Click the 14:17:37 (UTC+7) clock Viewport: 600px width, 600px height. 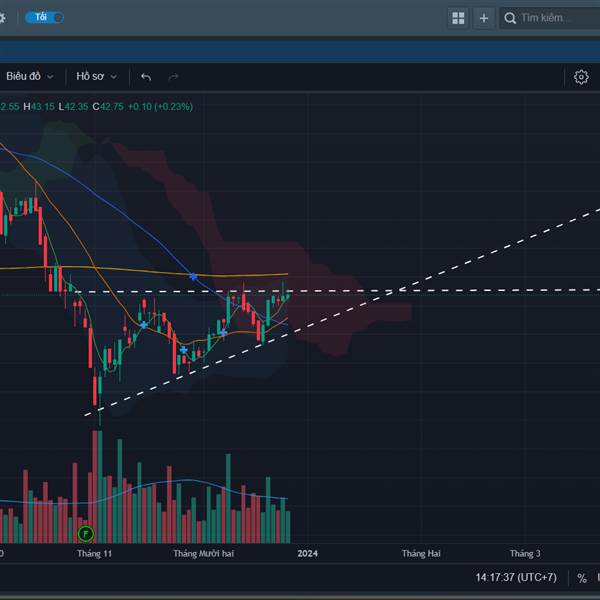516,577
